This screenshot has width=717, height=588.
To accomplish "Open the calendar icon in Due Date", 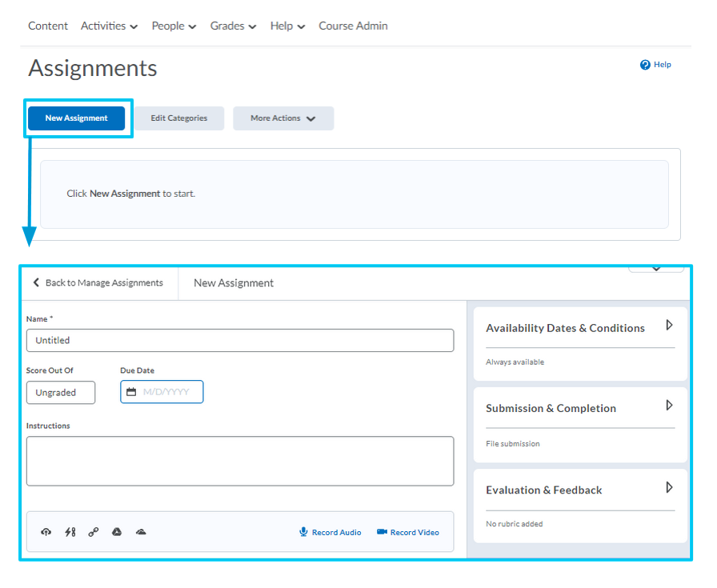I will click(131, 392).
